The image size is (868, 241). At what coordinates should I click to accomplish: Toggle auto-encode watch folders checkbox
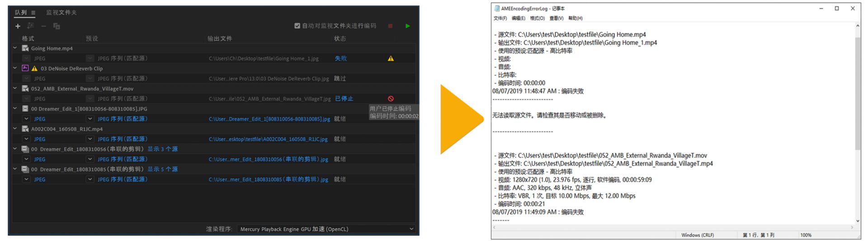pyautogui.click(x=297, y=26)
